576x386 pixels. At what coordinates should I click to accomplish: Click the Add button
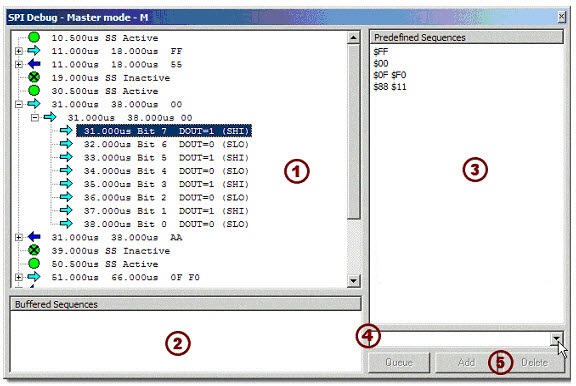[466, 362]
